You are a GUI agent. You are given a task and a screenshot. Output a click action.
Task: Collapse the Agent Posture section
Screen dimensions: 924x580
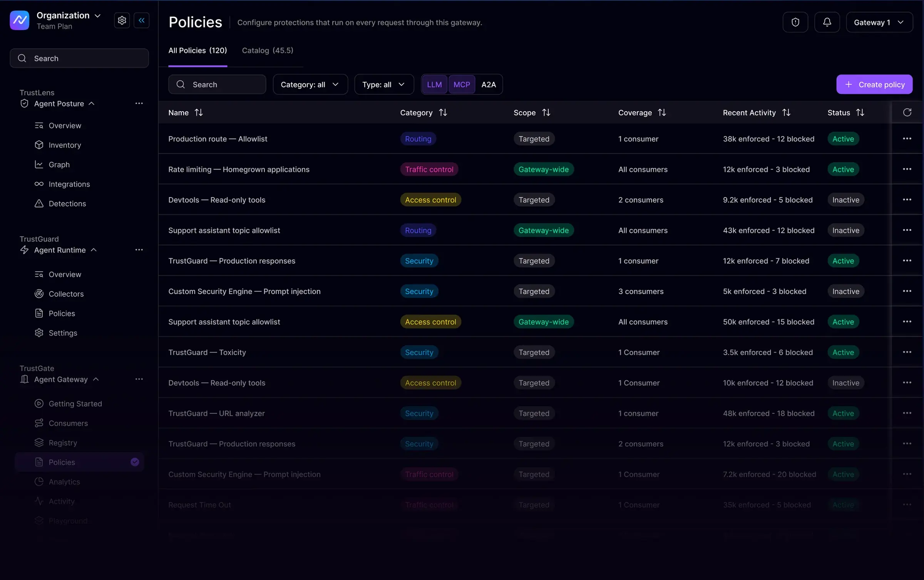tap(92, 104)
